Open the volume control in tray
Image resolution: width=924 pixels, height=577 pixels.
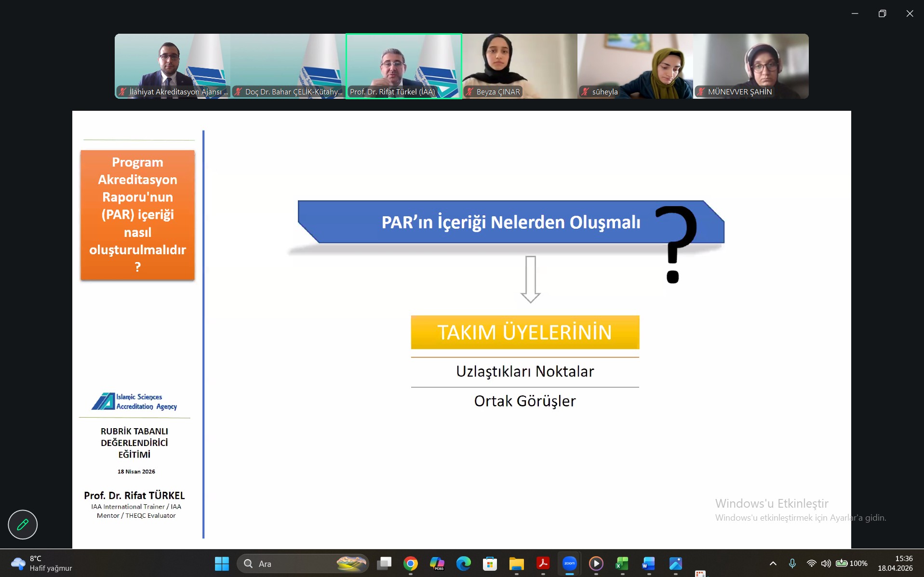point(826,563)
